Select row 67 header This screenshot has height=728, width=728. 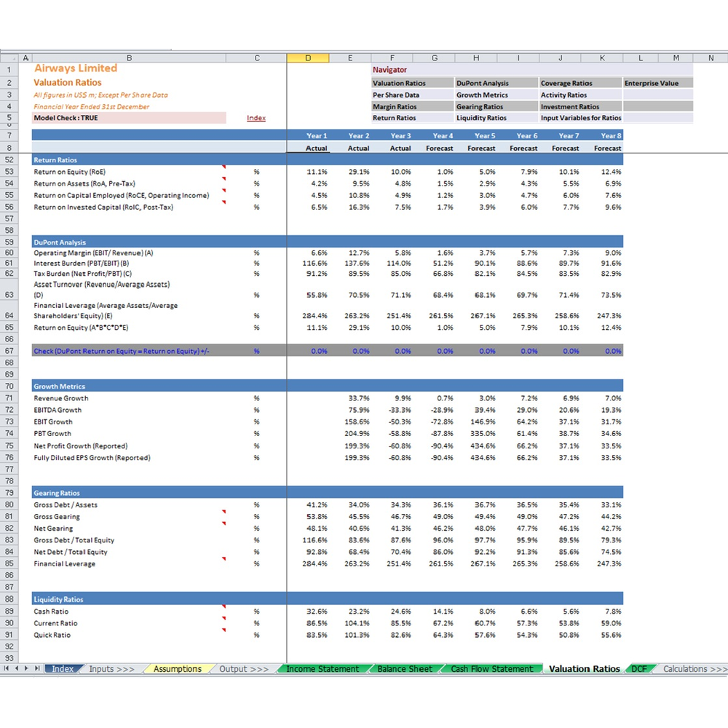pos(9,351)
